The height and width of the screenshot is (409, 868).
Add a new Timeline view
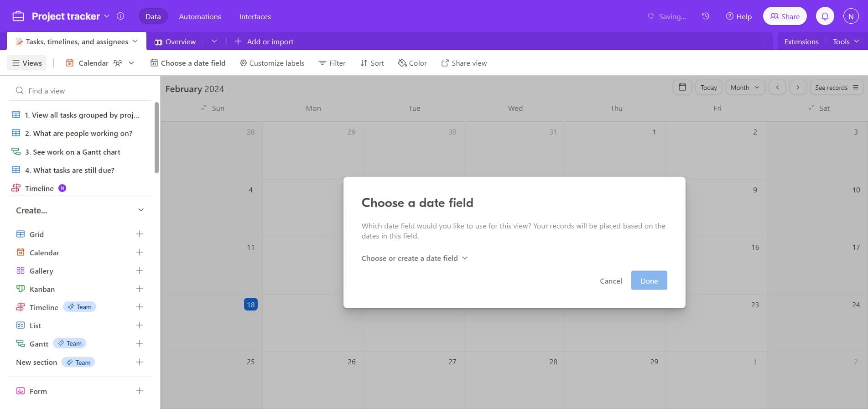click(x=140, y=307)
